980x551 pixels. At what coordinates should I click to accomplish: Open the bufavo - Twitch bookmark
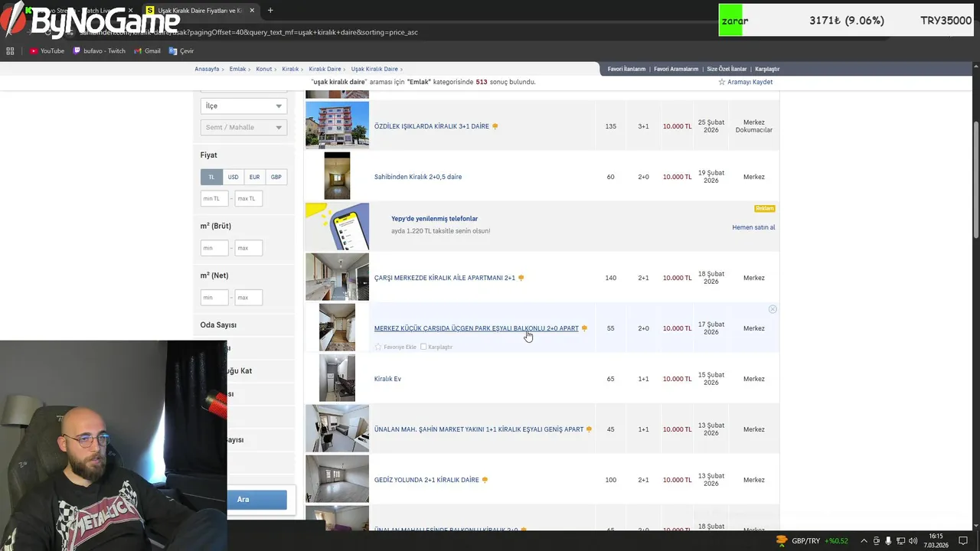pyautogui.click(x=100, y=51)
